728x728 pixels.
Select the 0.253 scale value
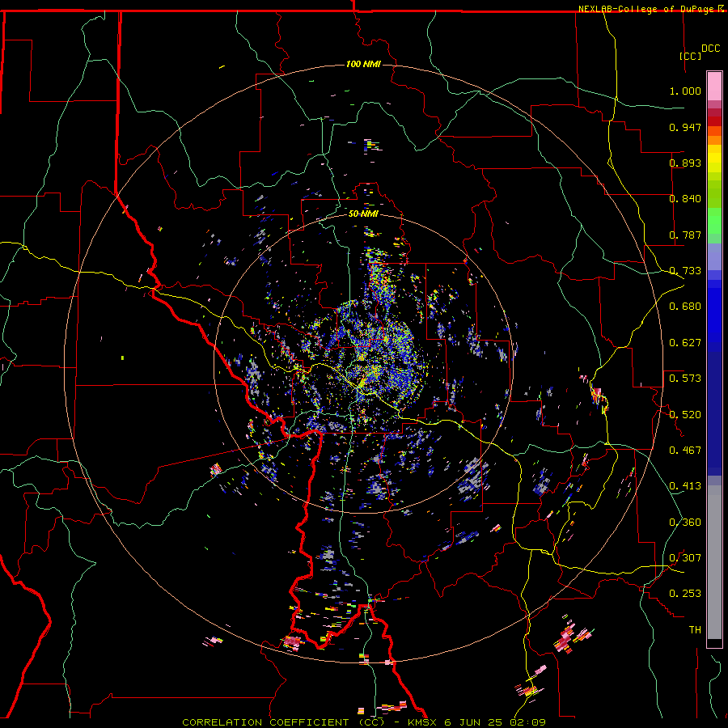tap(685, 594)
